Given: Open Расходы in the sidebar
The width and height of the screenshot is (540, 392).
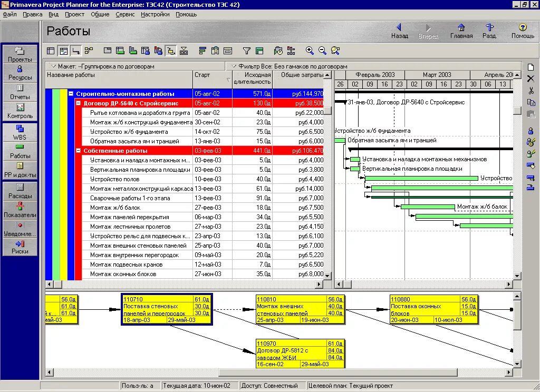Looking at the screenshot, I should click(x=20, y=191).
